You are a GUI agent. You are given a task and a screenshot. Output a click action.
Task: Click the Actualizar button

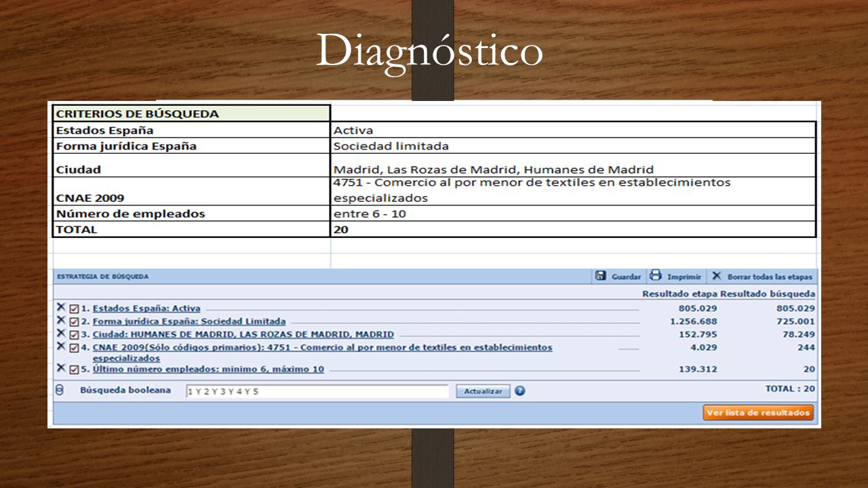[483, 391]
